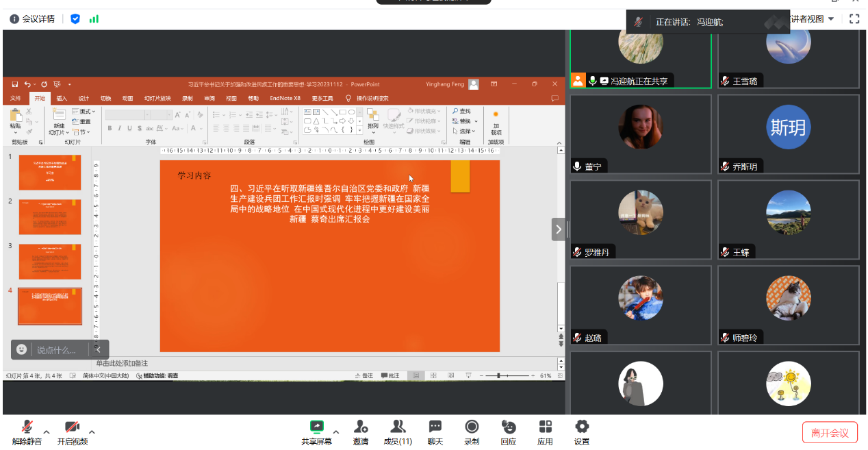
Task: Open meeting settings (设置) gear
Action: pyautogui.click(x=582, y=432)
